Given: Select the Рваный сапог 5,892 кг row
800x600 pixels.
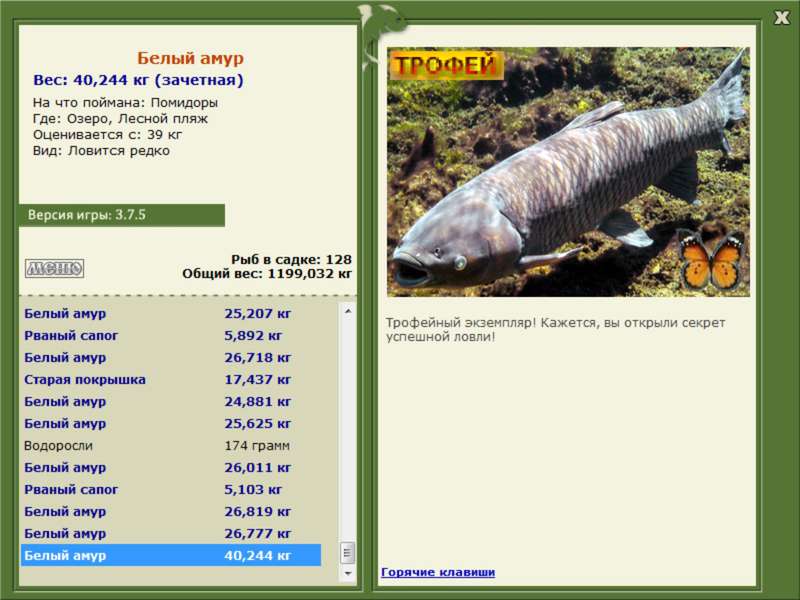Looking at the screenshot, I should (171, 335).
